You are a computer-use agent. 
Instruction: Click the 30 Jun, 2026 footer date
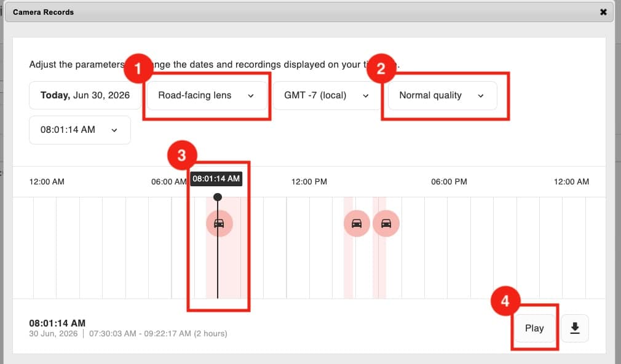click(53, 333)
